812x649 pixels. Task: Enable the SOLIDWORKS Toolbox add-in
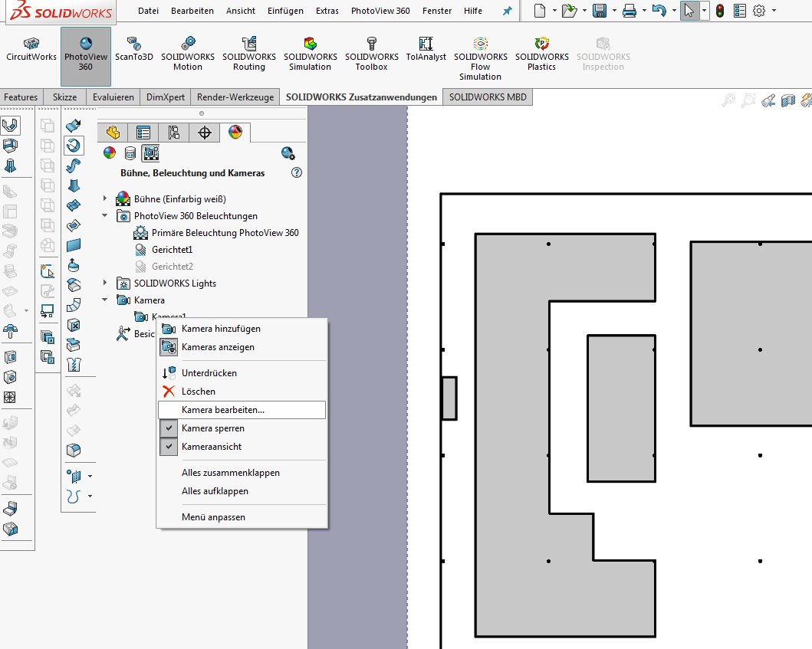[372, 52]
